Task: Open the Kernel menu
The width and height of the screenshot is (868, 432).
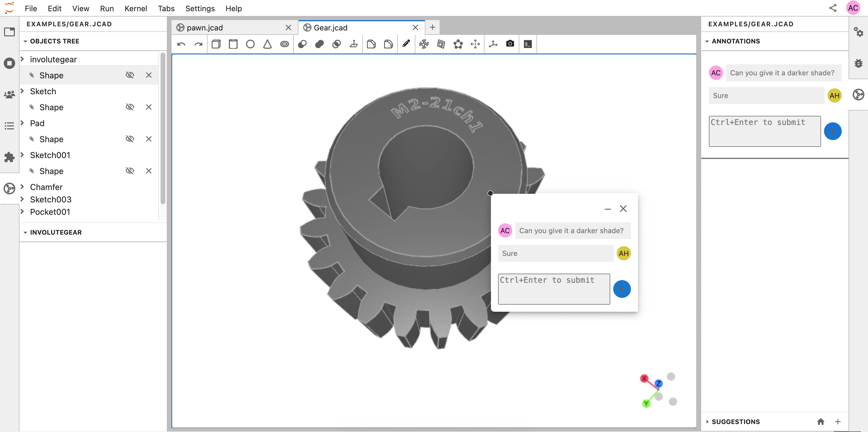Action: point(136,9)
